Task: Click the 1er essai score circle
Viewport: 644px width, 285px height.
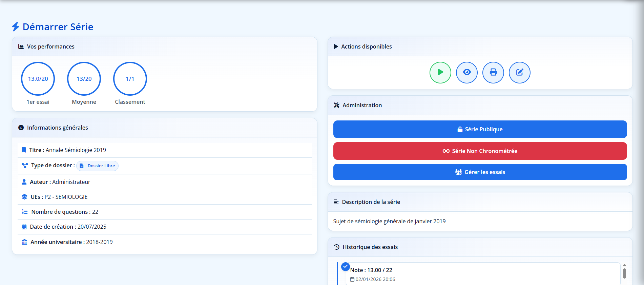Action: pos(38,79)
